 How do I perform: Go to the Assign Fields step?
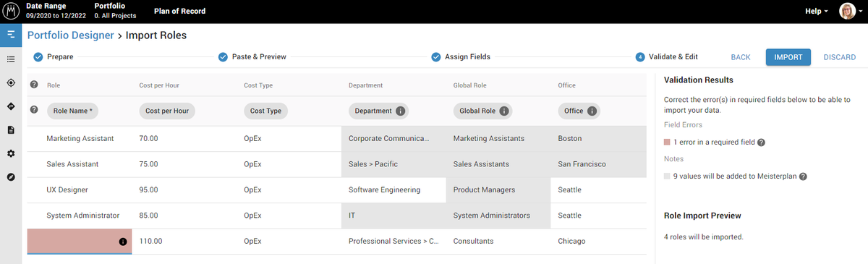click(x=461, y=57)
